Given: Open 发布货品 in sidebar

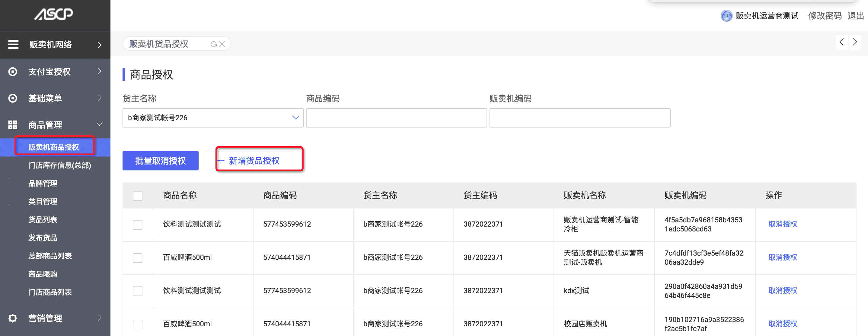Looking at the screenshot, I should (x=43, y=238).
